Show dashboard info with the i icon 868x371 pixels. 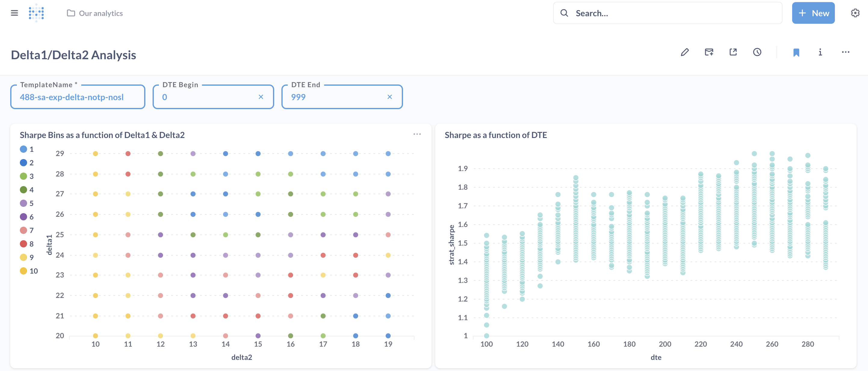pos(820,52)
